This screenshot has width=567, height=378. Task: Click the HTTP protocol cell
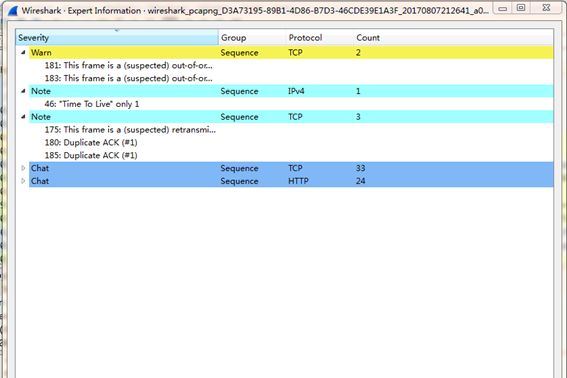click(298, 181)
